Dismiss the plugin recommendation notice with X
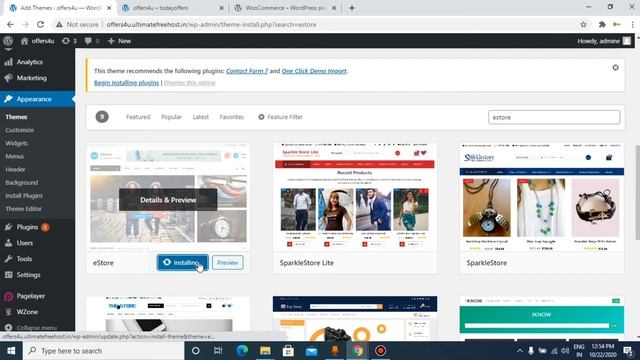The width and height of the screenshot is (640, 360). click(615, 68)
